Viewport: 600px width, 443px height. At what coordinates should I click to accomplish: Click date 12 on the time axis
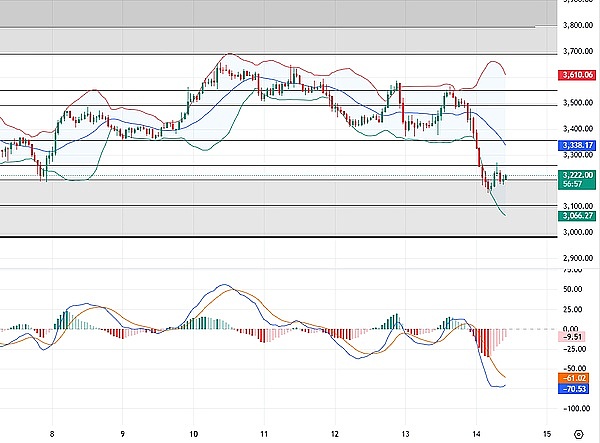(335, 434)
